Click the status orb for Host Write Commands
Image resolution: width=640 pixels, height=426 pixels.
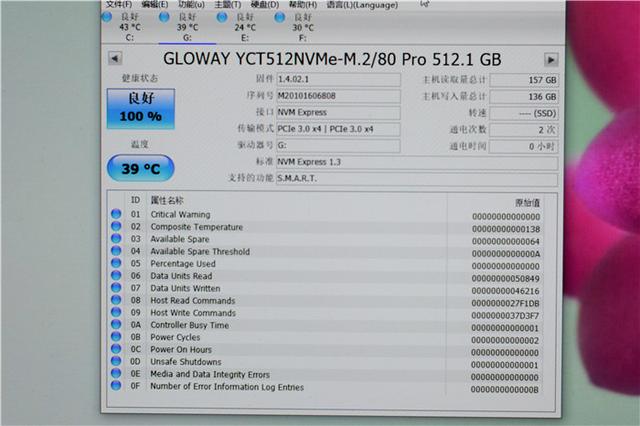(x=116, y=312)
